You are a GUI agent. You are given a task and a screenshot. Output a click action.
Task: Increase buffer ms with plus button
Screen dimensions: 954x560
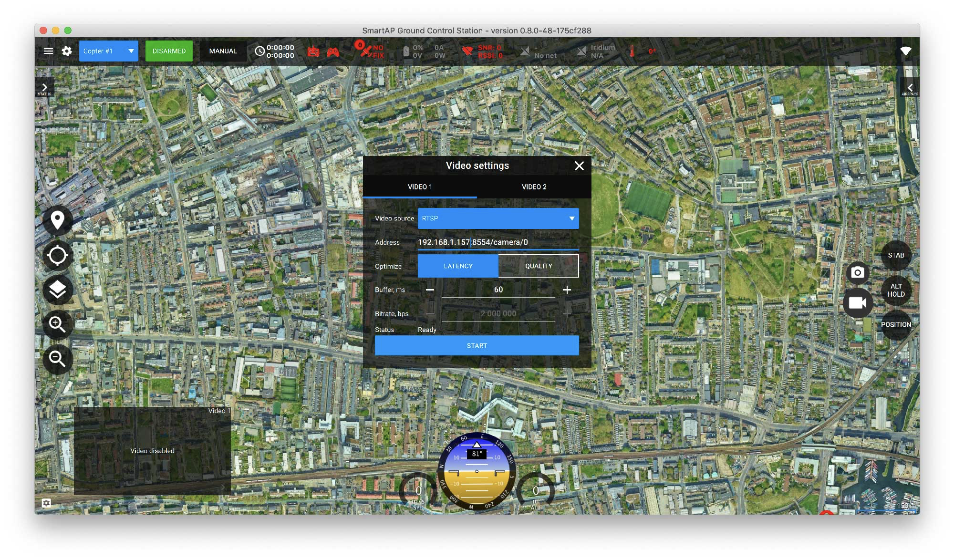[567, 290]
